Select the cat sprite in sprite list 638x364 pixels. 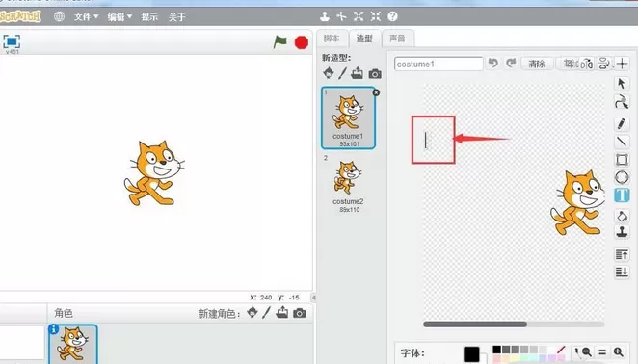[x=73, y=344]
